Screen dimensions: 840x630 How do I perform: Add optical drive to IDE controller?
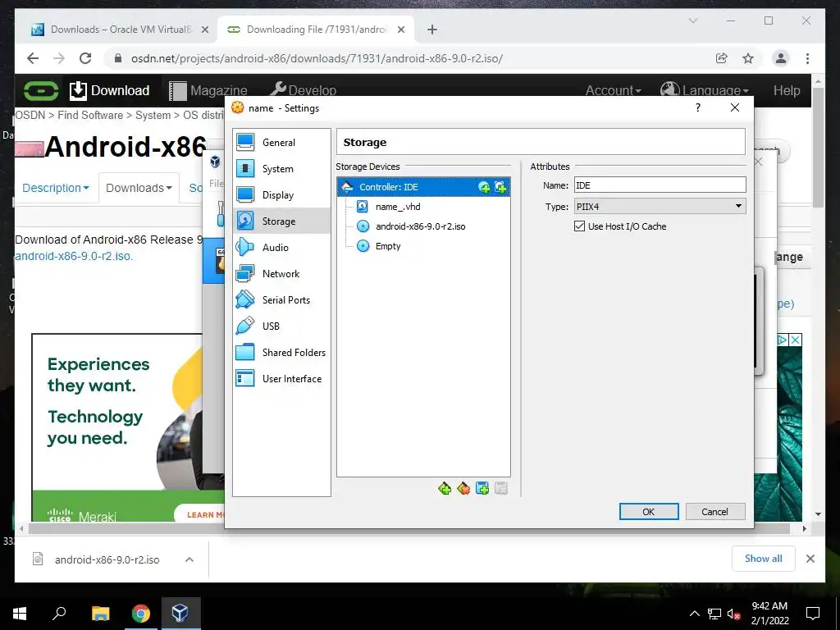pyautogui.click(x=484, y=187)
